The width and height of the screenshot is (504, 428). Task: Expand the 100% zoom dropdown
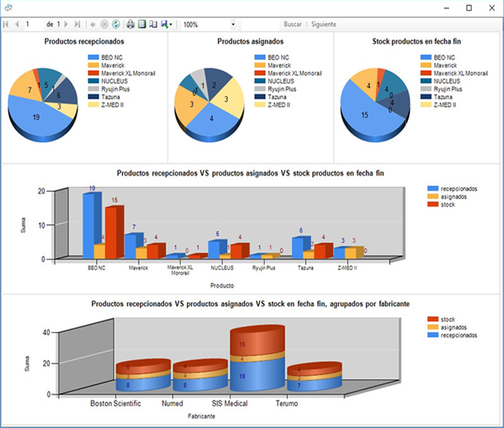(x=233, y=25)
